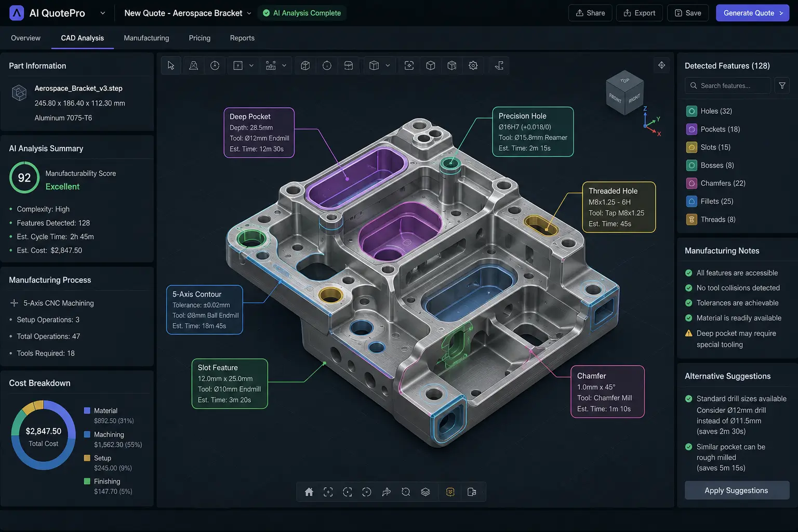Click the Finishing color swatch in legend
798x532 pixels.
tap(87, 481)
